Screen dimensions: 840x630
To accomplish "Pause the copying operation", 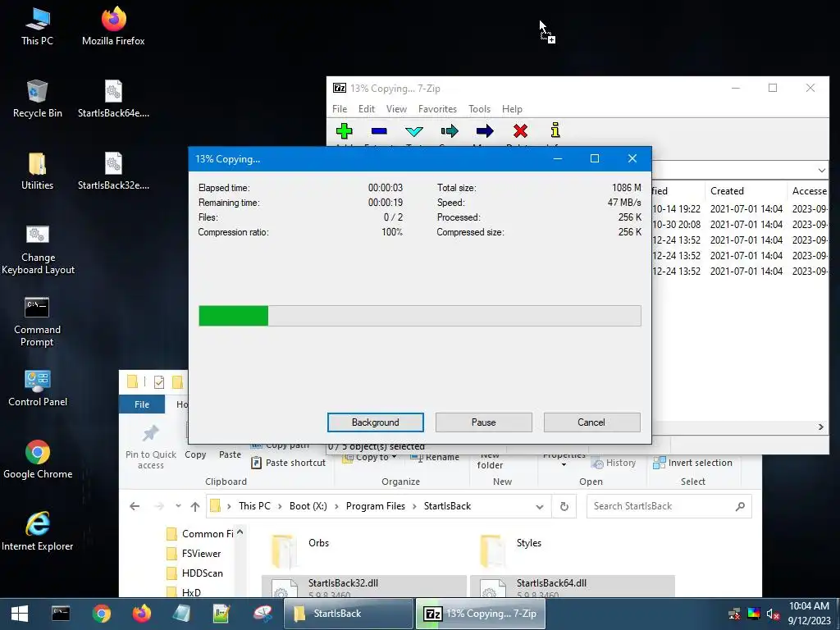I will pos(483,422).
